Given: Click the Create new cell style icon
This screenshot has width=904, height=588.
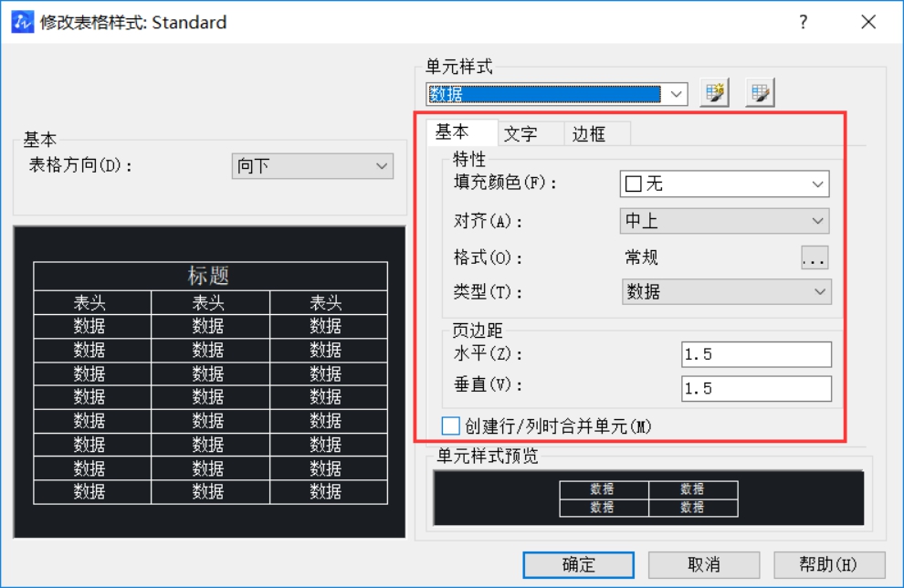Looking at the screenshot, I should point(713,92).
